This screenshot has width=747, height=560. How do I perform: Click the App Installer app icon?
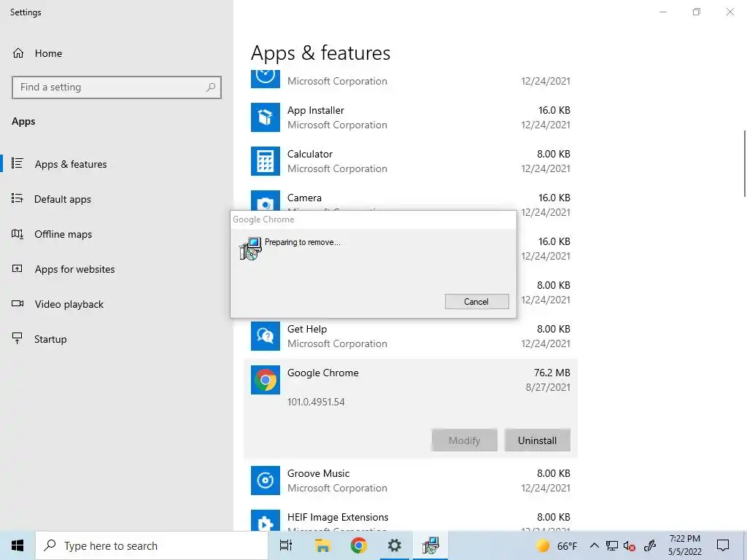[266, 117]
